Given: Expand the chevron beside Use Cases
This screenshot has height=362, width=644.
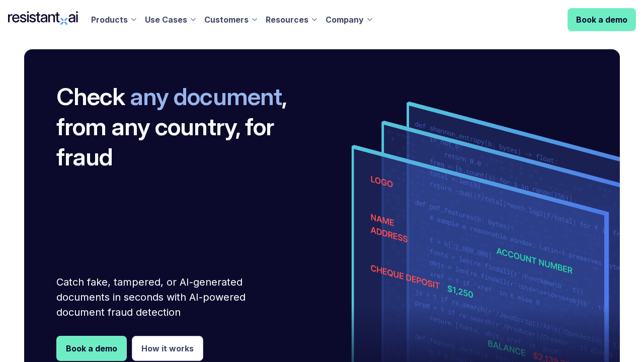Looking at the screenshot, I should point(193,20).
